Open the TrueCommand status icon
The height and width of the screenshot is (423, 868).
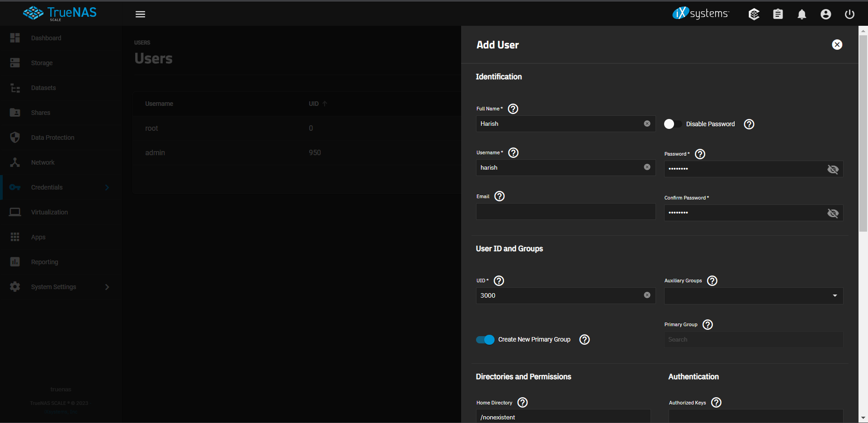pyautogui.click(x=754, y=14)
